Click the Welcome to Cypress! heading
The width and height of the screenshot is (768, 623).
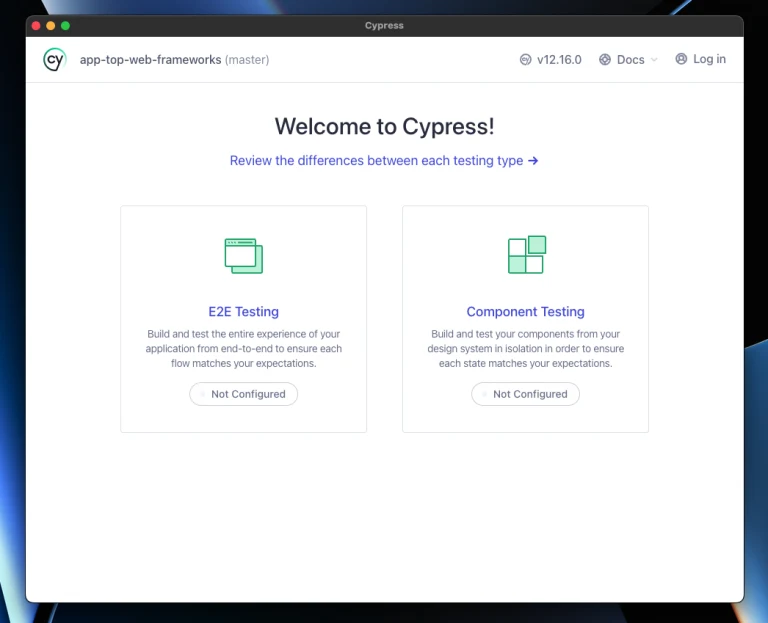pyautogui.click(x=384, y=126)
